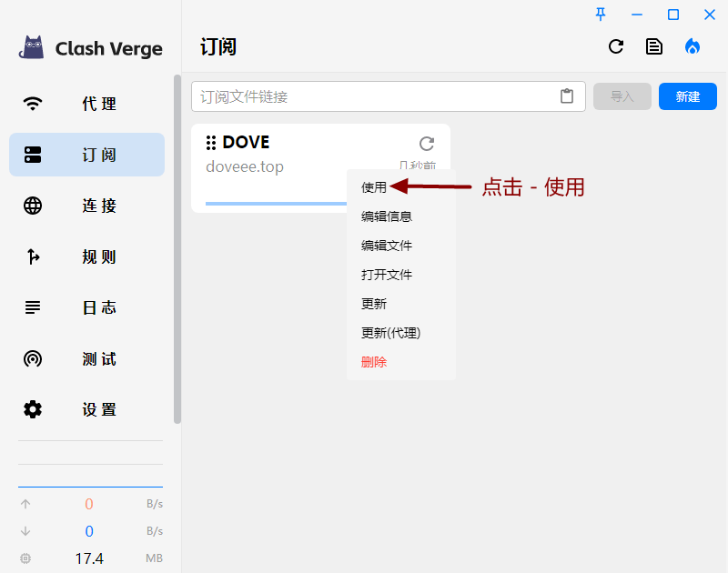Click the memory chip icon
728x573 pixels.
[25, 558]
